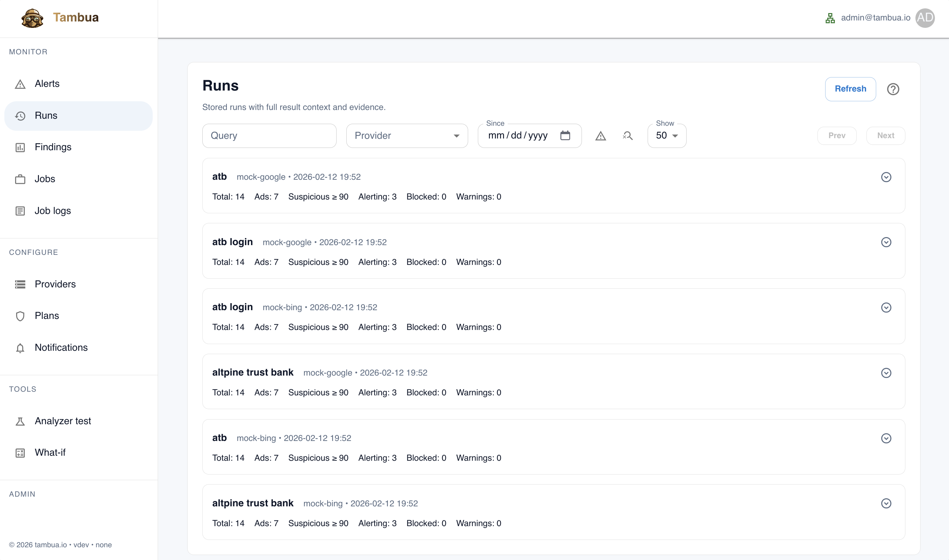Screen dimensions: 949x560
Task: Click the Tambua logo mascot
Action: click(x=32, y=18)
